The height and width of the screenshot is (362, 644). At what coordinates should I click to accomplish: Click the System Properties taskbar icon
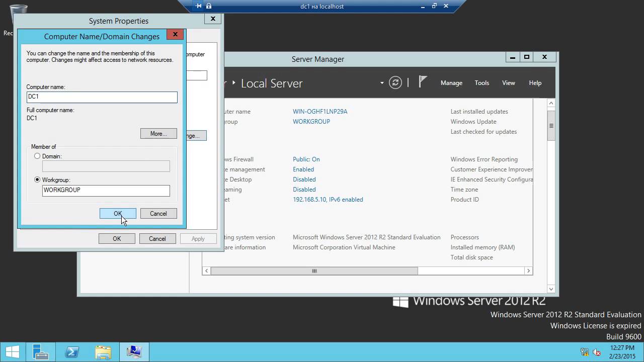coord(134,351)
